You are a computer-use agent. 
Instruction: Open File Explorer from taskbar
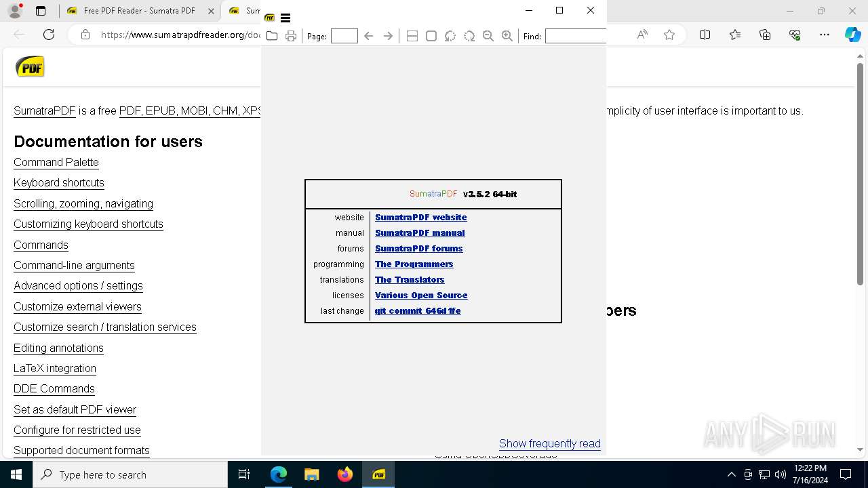311,474
